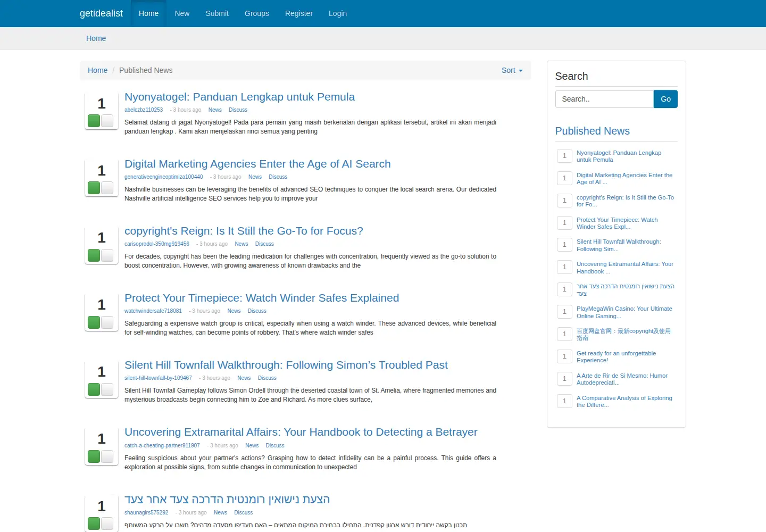Focus the Search input field
Viewport: 766px width, 532px height.
[604, 99]
